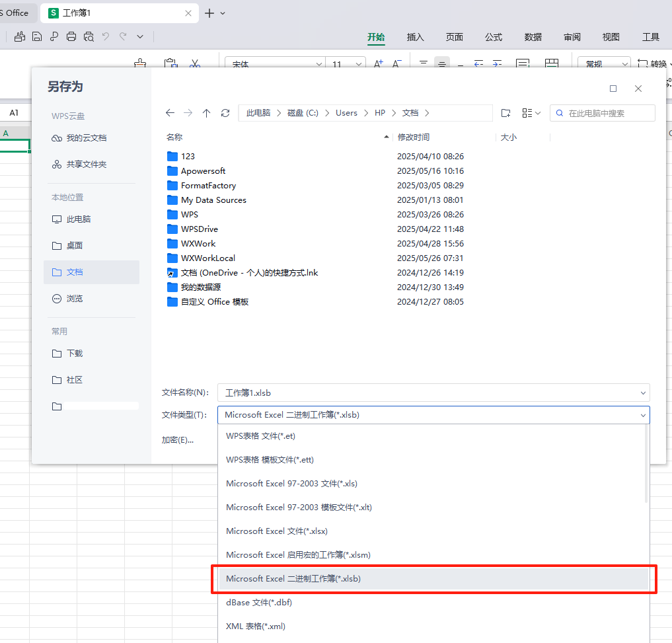The height and width of the screenshot is (643, 672).
Task: Click the print icon in quick access toolbar
Action: (x=71, y=37)
